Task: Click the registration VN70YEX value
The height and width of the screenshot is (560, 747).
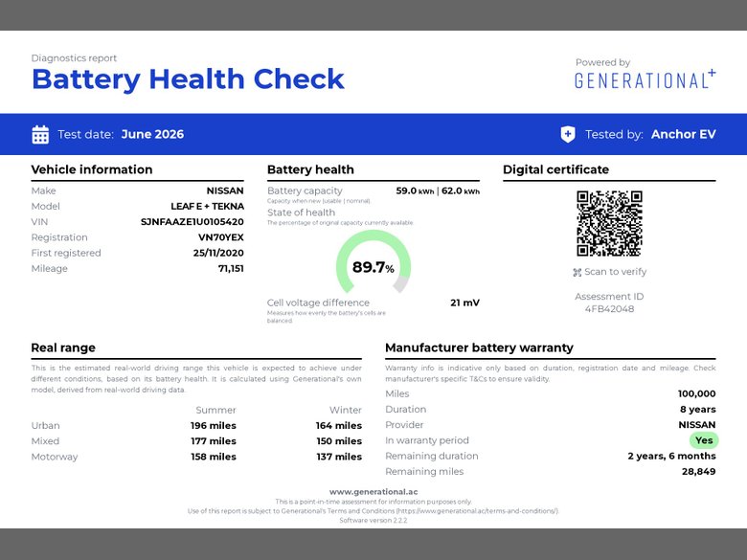Action: click(221, 237)
